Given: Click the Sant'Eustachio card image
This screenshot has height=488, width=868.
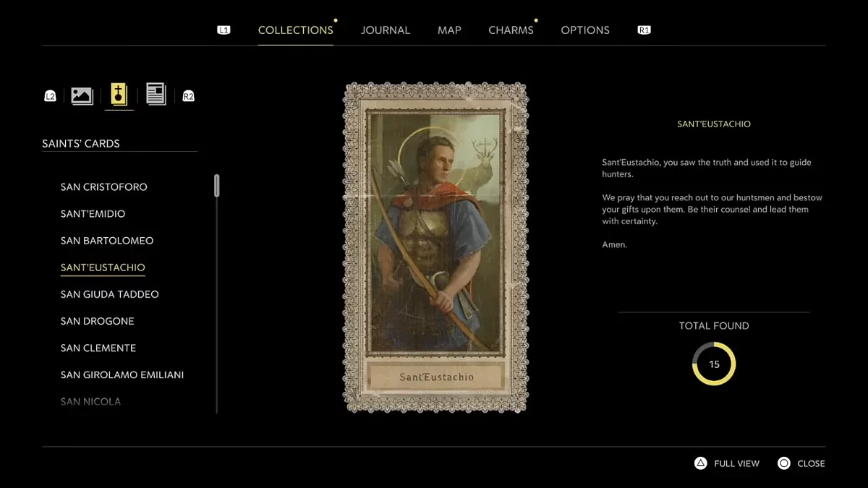Looking at the screenshot, I should 435,247.
